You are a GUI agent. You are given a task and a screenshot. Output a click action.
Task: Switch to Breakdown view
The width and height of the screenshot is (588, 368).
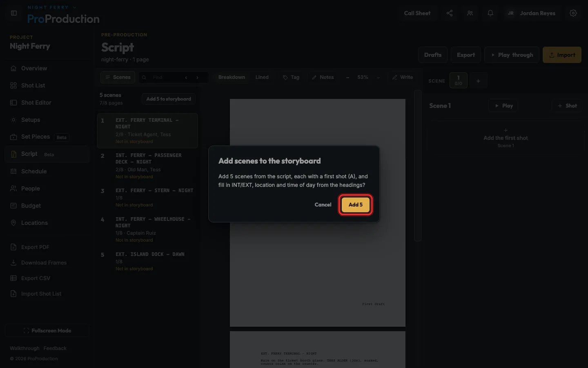[232, 77]
